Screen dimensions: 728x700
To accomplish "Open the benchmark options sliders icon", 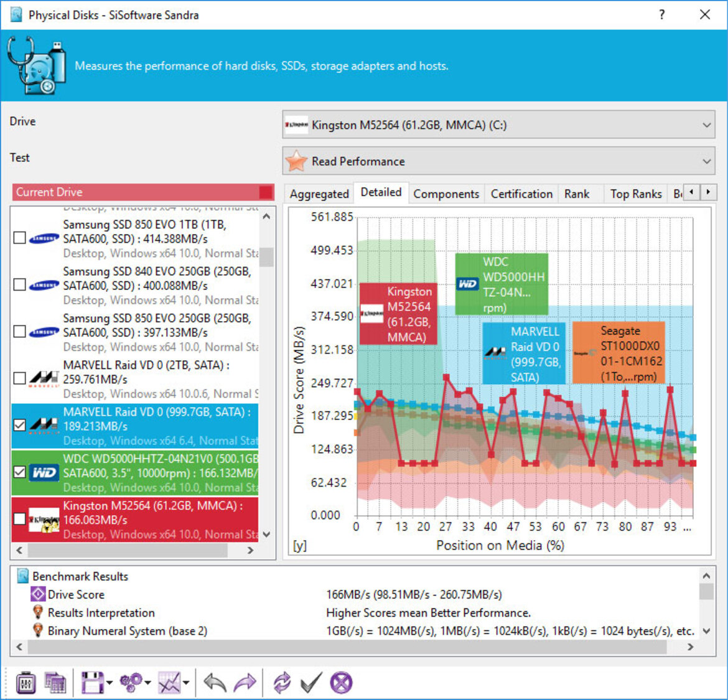I will tap(26, 683).
